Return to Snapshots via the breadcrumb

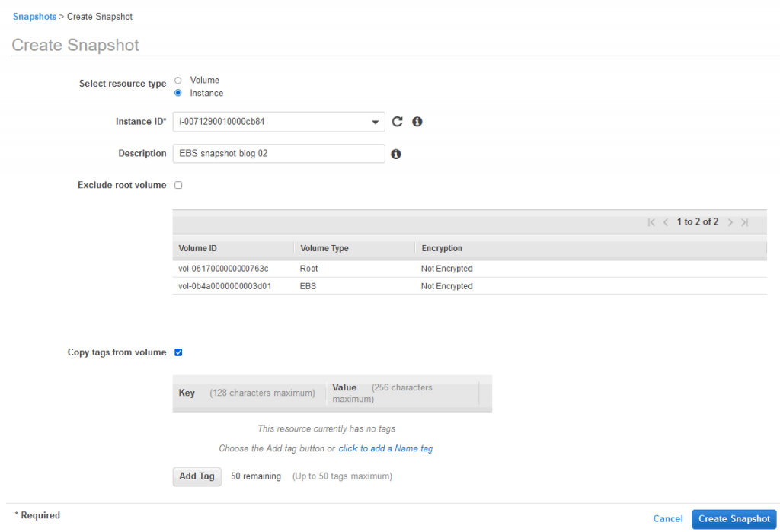click(x=34, y=16)
